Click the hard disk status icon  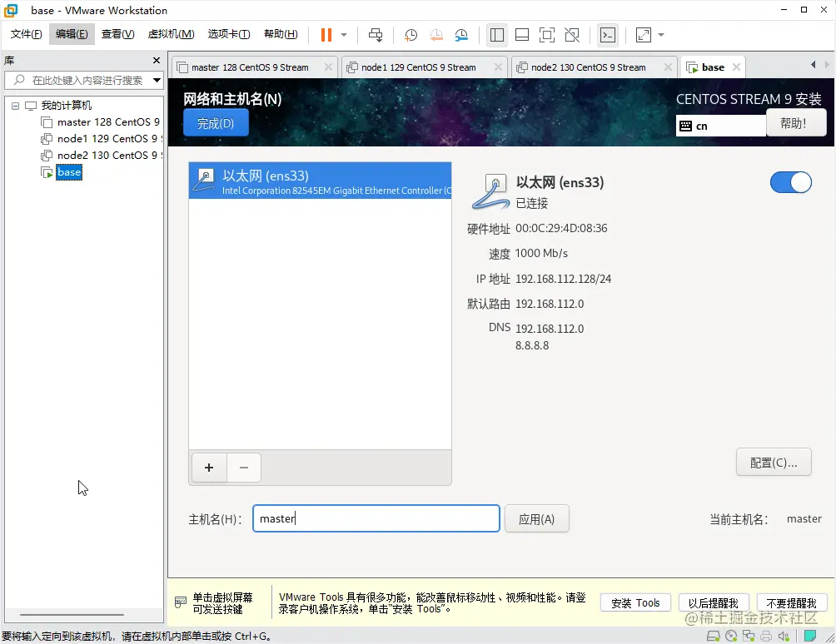pyautogui.click(x=714, y=636)
